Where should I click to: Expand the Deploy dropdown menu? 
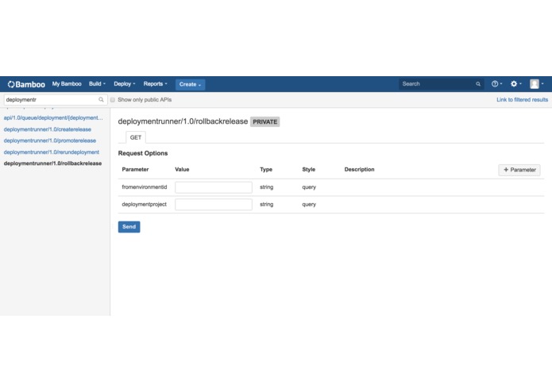coord(124,84)
